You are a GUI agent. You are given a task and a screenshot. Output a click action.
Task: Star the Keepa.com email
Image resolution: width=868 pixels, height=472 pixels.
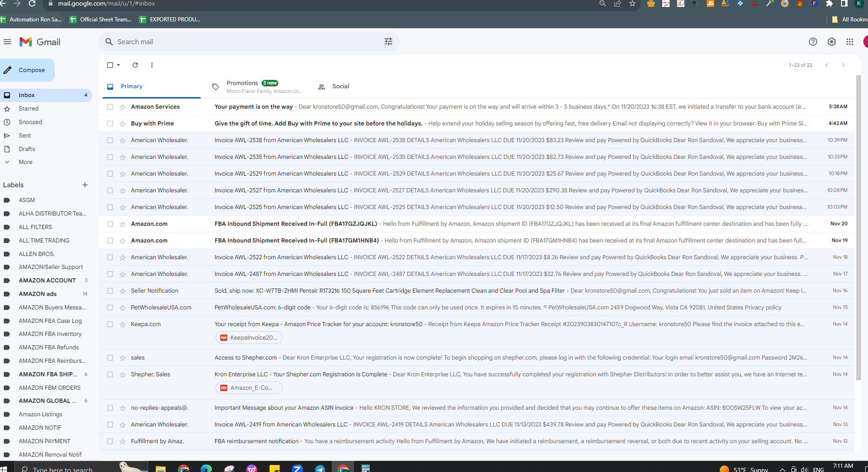pos(123,324)
